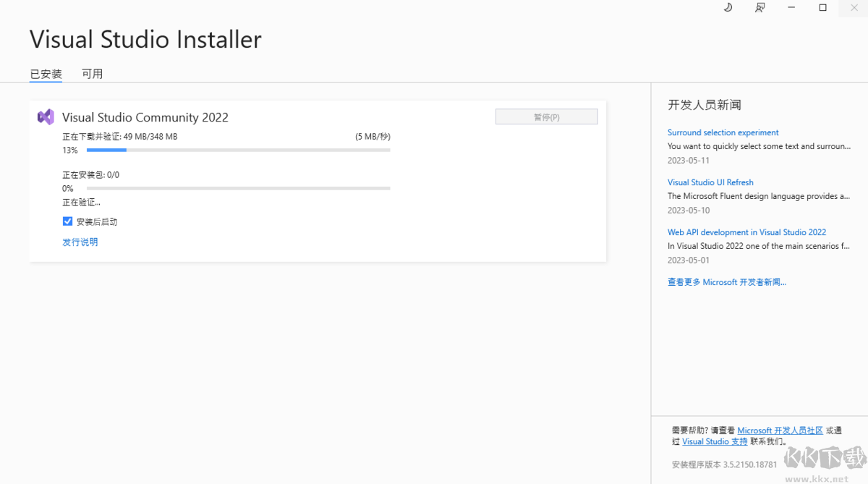This screenshot has width=868, height=484.
Task: Close the Visual Studio Installer window
Action: pyautogui.click(x=854, y=7)
